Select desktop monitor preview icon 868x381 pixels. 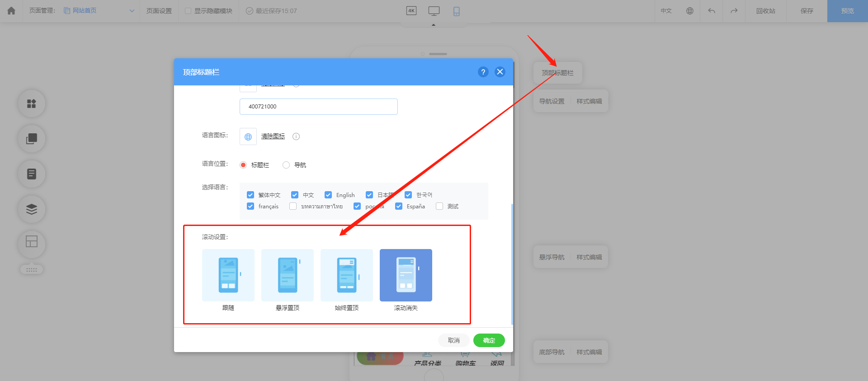click(x=434, y=11)
